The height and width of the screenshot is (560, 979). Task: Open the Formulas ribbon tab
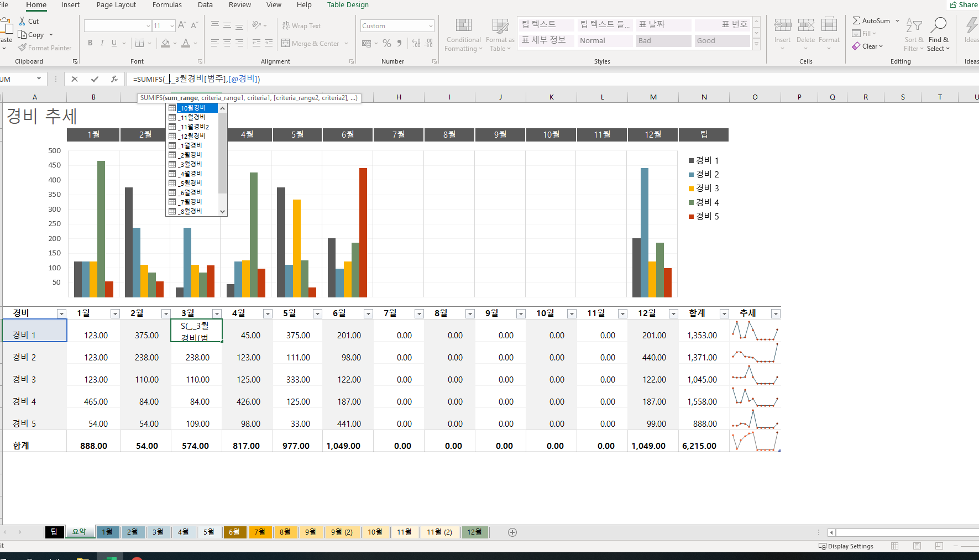point(167,5)
